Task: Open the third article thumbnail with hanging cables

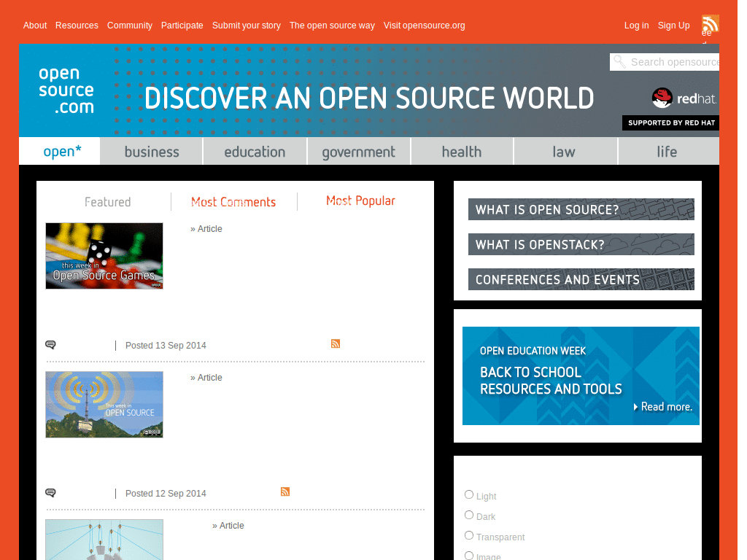Action: pos(104,540)
